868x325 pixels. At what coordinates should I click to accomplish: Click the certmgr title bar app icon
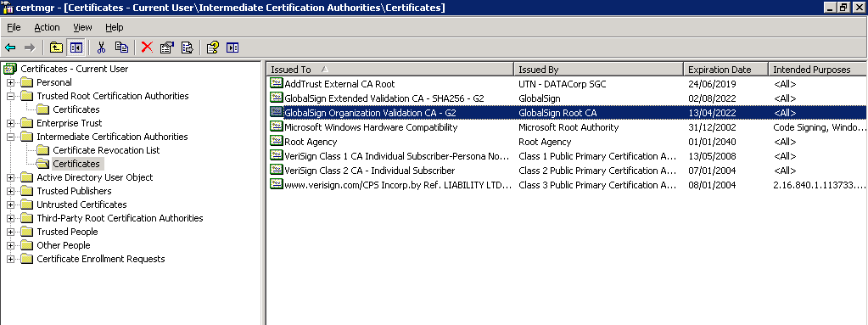click(x=8, y=8)
